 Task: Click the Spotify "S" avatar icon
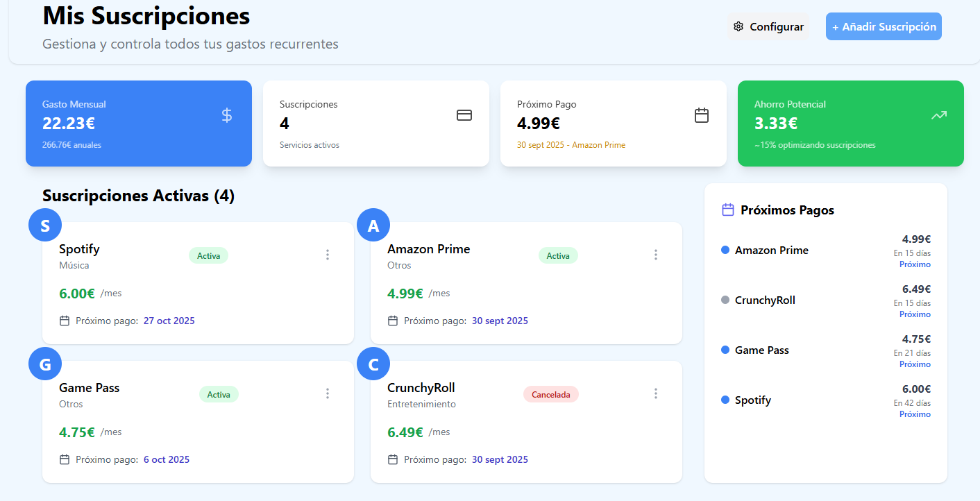click(45, 226)
